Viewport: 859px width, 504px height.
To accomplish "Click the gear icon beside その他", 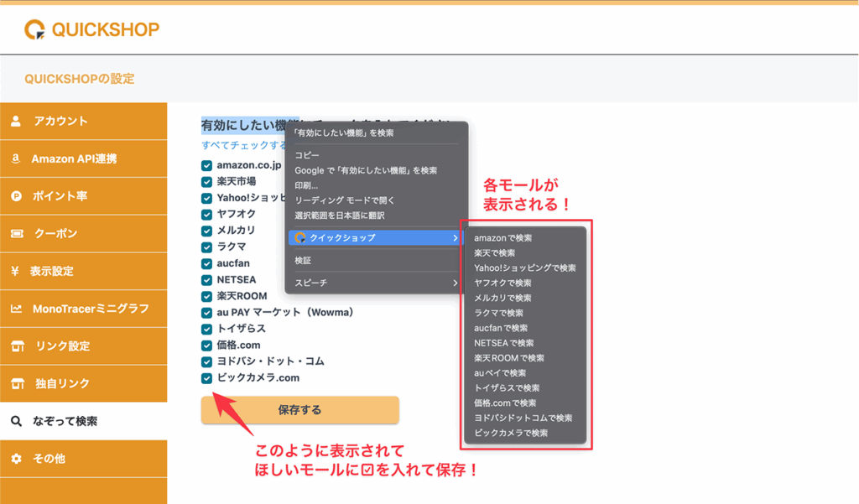I will 17,459.
